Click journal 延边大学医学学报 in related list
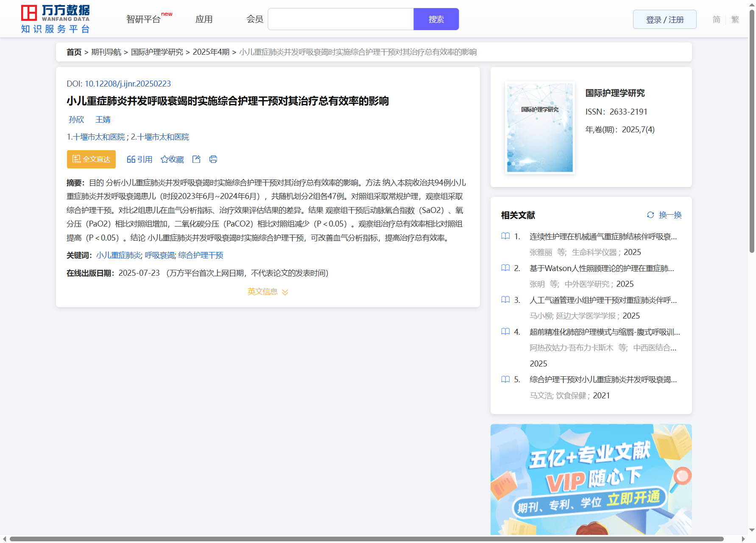Image resolution: width=756 pixels, height=543 pixels. (x=586, y=316)
